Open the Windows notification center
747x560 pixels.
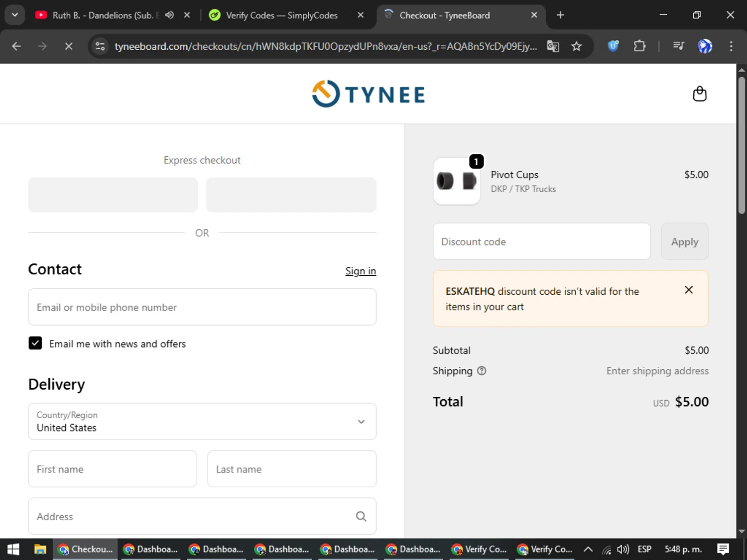click(723, 549)
